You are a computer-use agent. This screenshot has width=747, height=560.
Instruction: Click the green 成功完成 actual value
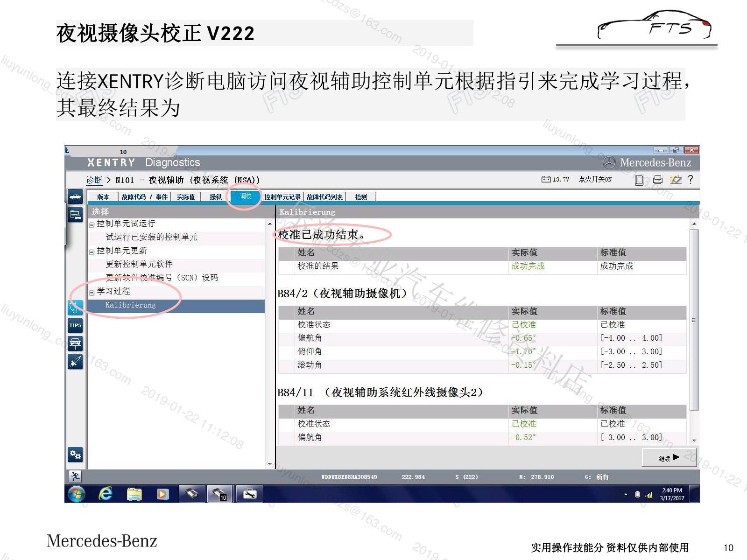pos(528,266)
